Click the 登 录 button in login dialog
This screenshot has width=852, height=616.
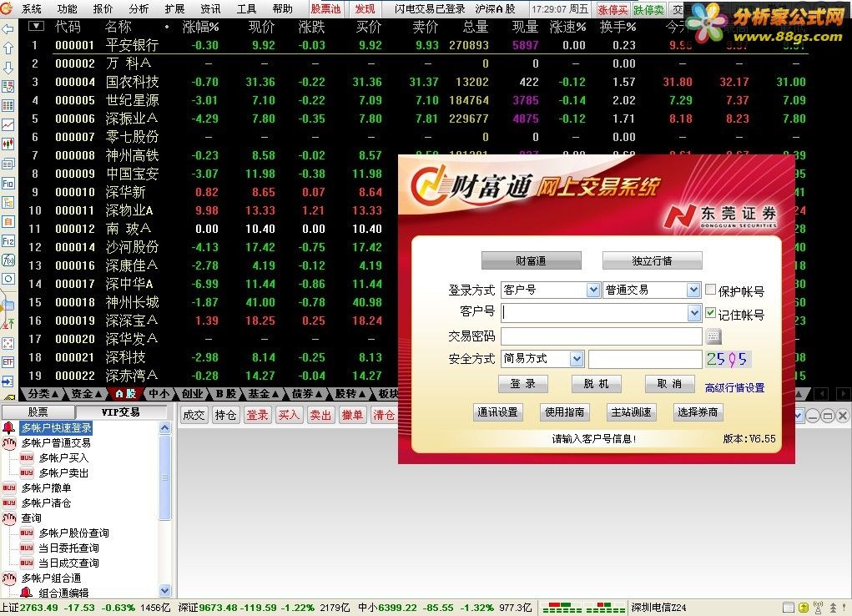tap(522, 384)
